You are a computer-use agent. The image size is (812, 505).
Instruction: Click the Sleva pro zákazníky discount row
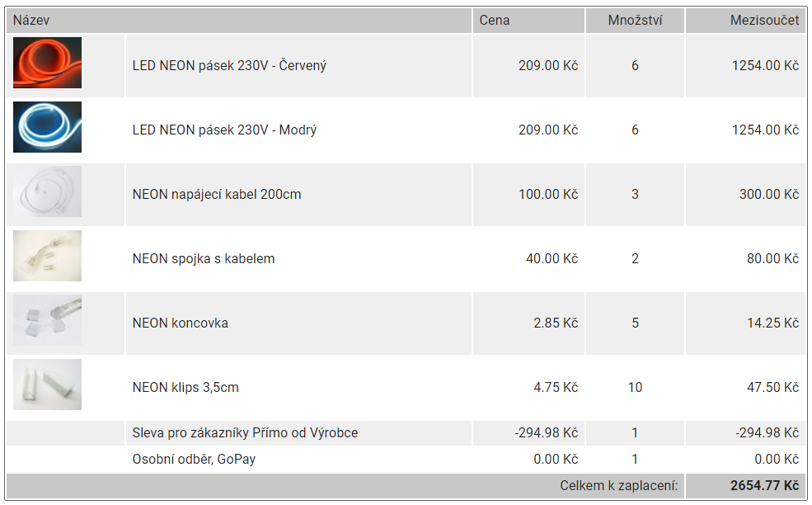[x=245, y=432]
